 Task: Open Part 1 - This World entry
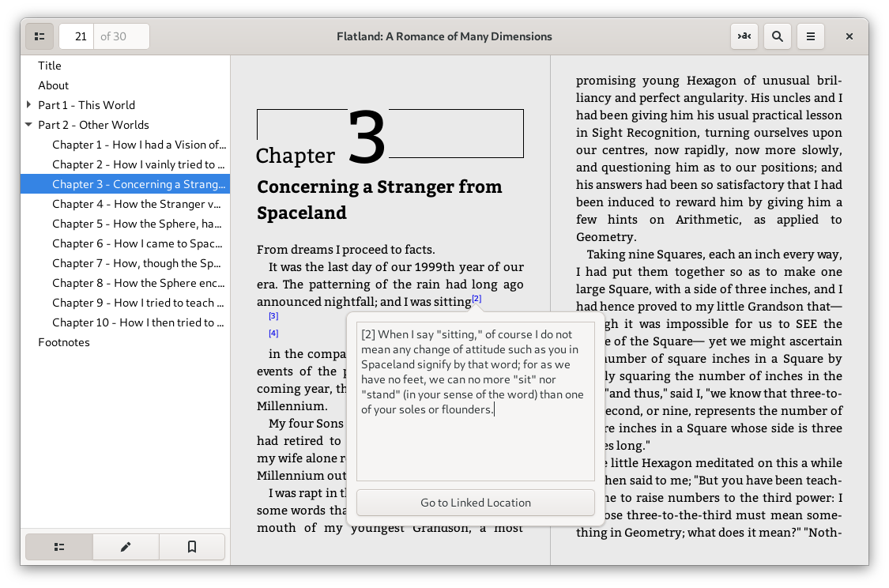click(x=126, y=105)
